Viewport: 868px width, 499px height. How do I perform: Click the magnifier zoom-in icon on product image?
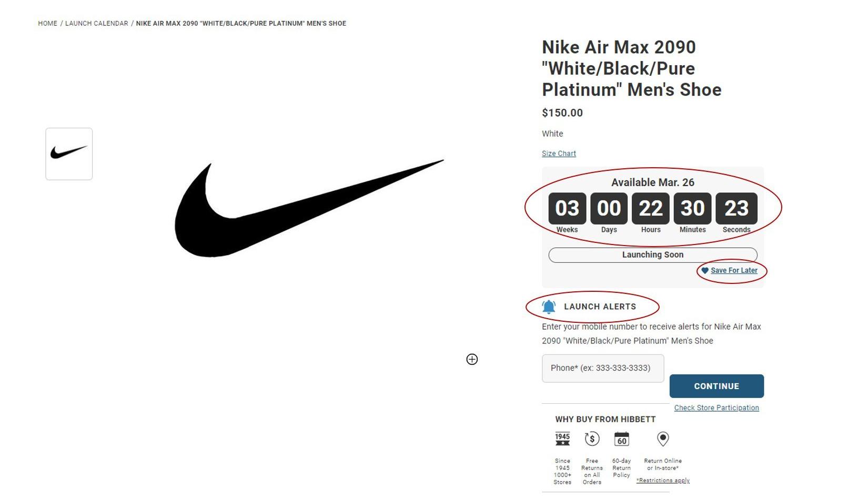coord(472,359)
